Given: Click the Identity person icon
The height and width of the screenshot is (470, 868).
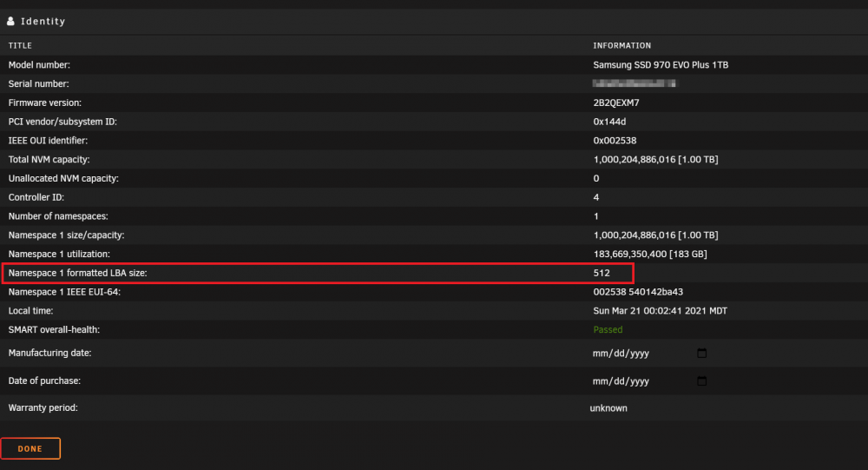Looking at the screenshot, I should 10,21.
